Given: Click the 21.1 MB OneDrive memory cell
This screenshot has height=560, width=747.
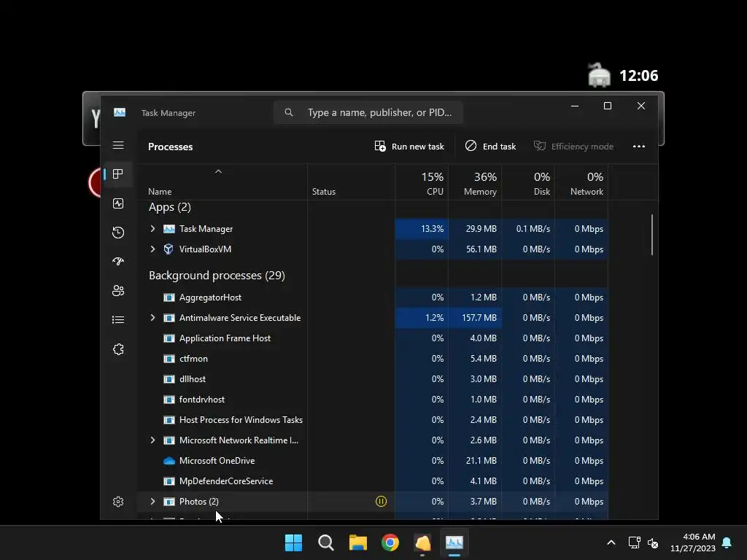Looking at the screenshot, I should (x=475, y=461).
